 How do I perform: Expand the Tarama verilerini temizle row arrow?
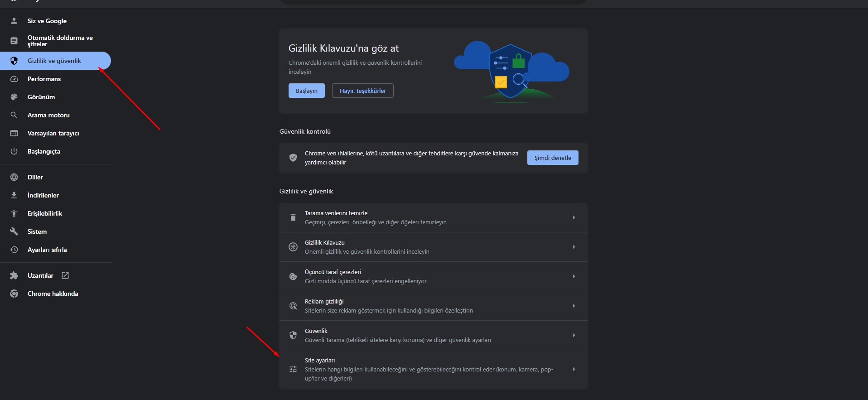click(x=574, y=217)
